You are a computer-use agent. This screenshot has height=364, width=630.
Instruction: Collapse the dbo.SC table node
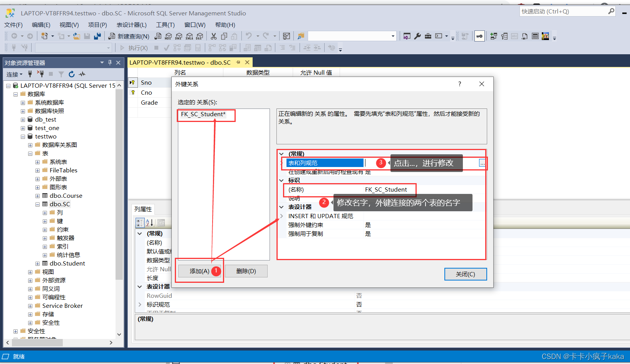point(37,204)
